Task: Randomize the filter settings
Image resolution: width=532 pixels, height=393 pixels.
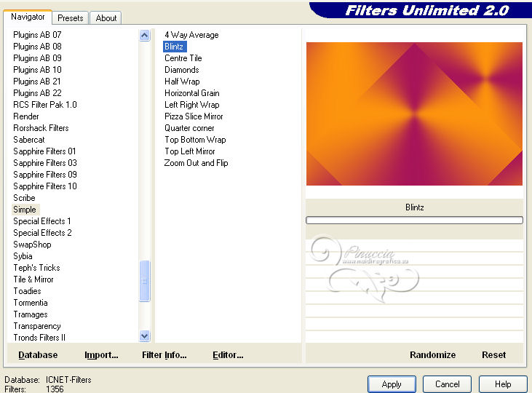Action: tap(432, 355)
